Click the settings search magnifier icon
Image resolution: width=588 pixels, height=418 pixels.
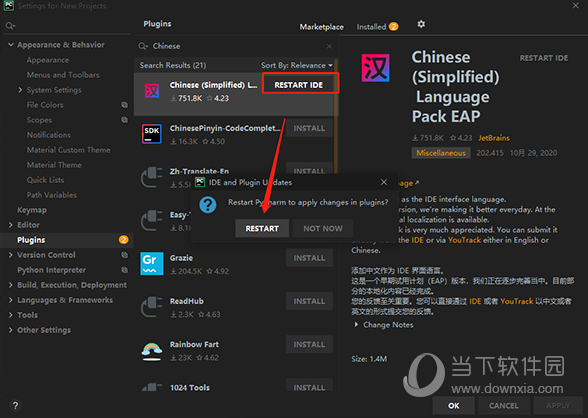point(10,26)
